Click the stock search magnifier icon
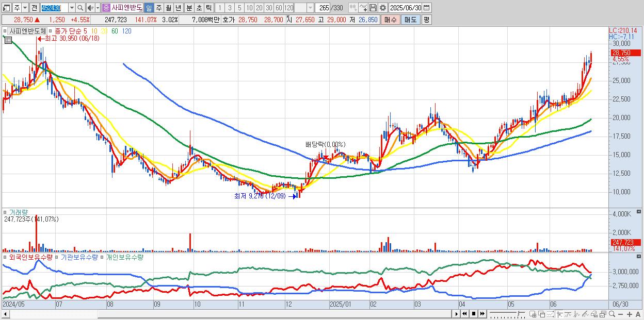The width and height of the screenshot is (644, 320). [x=80, y=8]
